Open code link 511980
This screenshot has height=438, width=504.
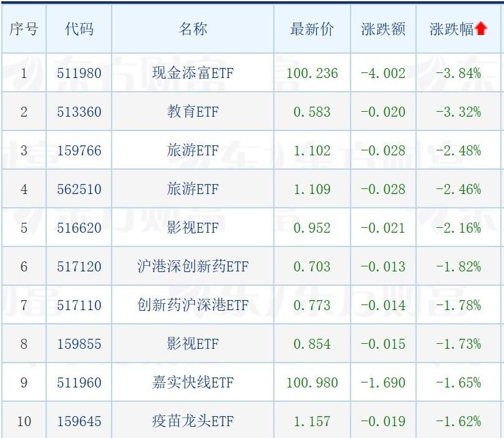79,74
